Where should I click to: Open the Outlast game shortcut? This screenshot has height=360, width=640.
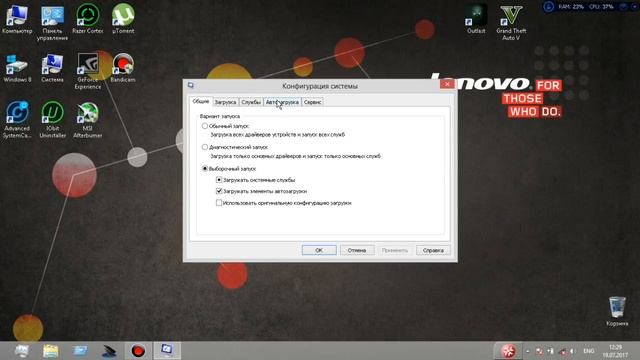[x=476, y=19]
